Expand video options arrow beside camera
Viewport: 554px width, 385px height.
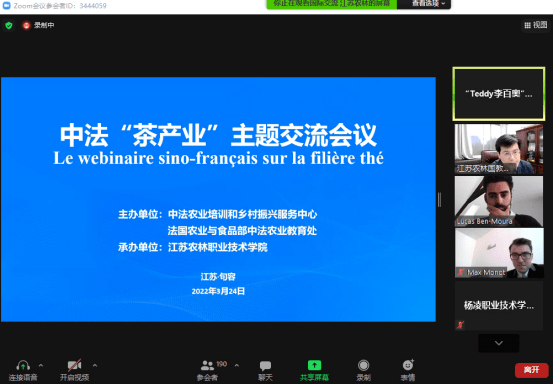95,365
